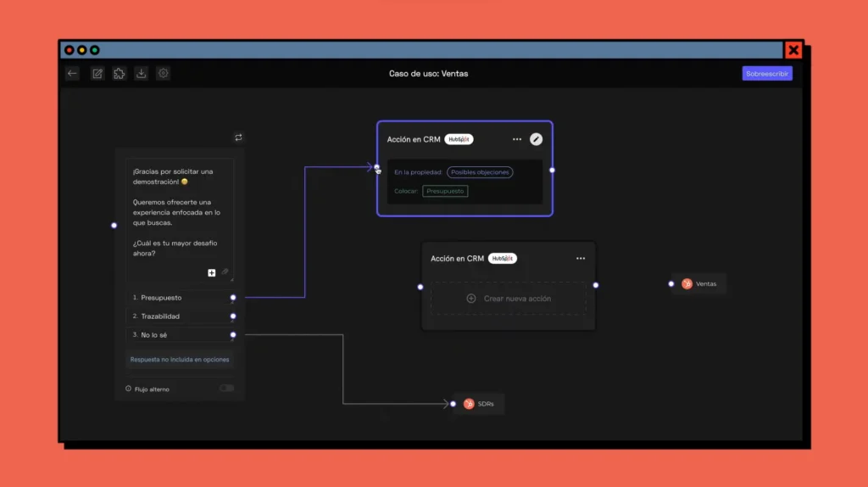Click the HubSpot icon on SDRs node
868x487 pixels.
(469, 404)
